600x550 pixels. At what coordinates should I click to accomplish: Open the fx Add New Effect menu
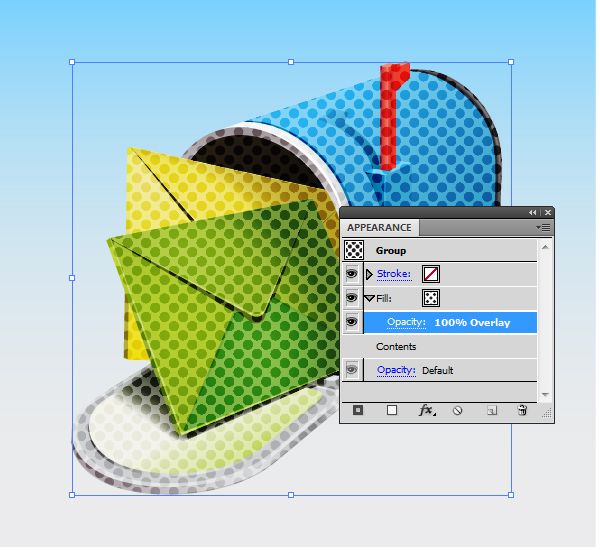pos(425,410)
